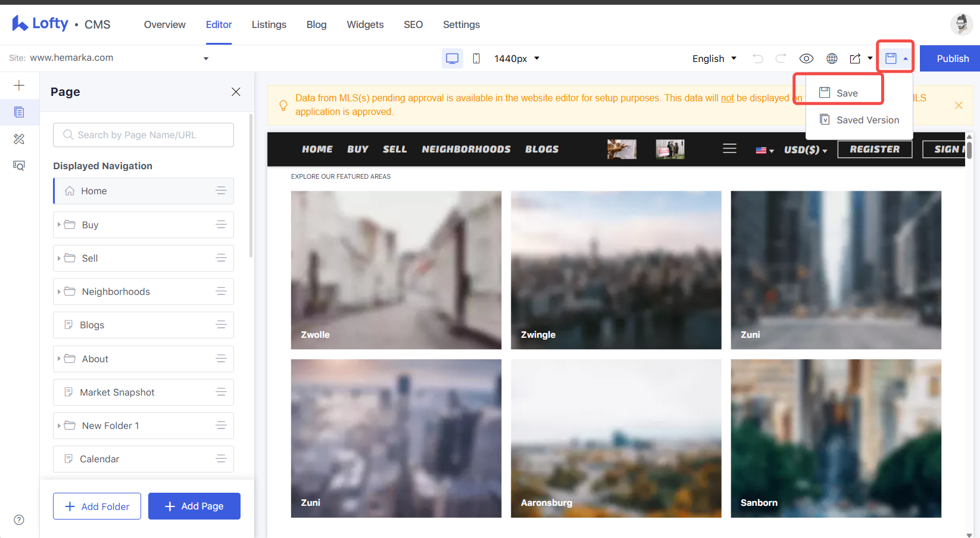Open the USD($) currency dropdown
980x538 pixels.
[806, 150]
